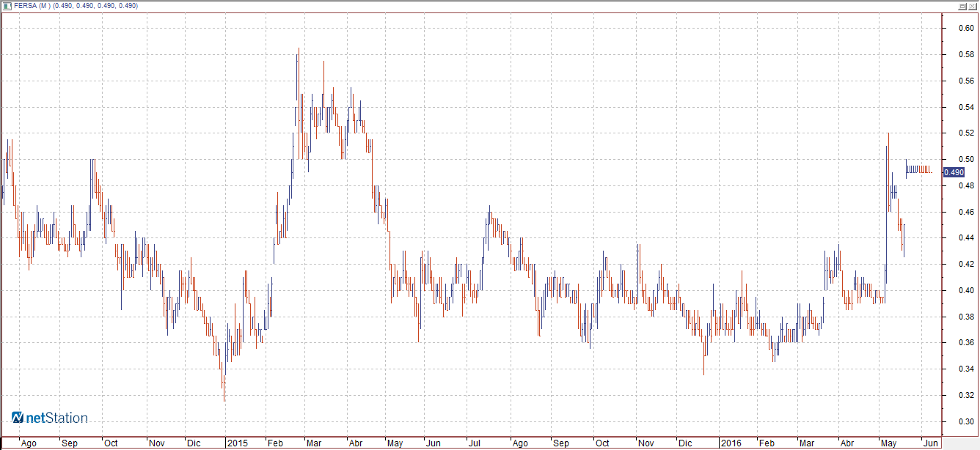Click the 0.58 price axis label
This screenshot has width=980, height=450.
pos(966,54)
